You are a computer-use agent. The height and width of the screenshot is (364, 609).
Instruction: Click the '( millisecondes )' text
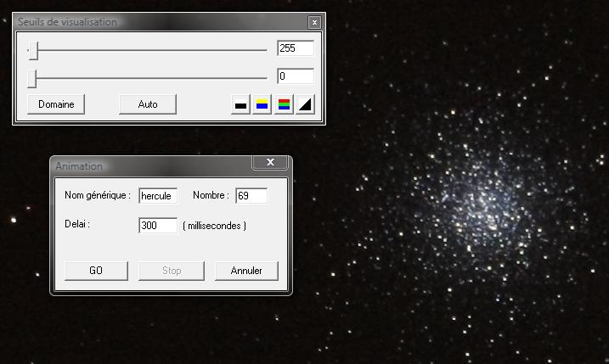click(x=214, y=226)
